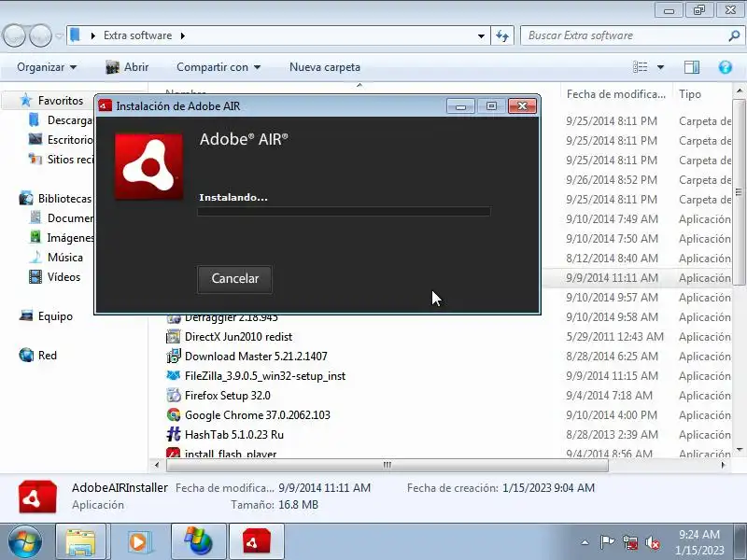The height and width of the screenshot is (560, 747).
Task: Open the Imágenes library
Action: tap(70, 237)
